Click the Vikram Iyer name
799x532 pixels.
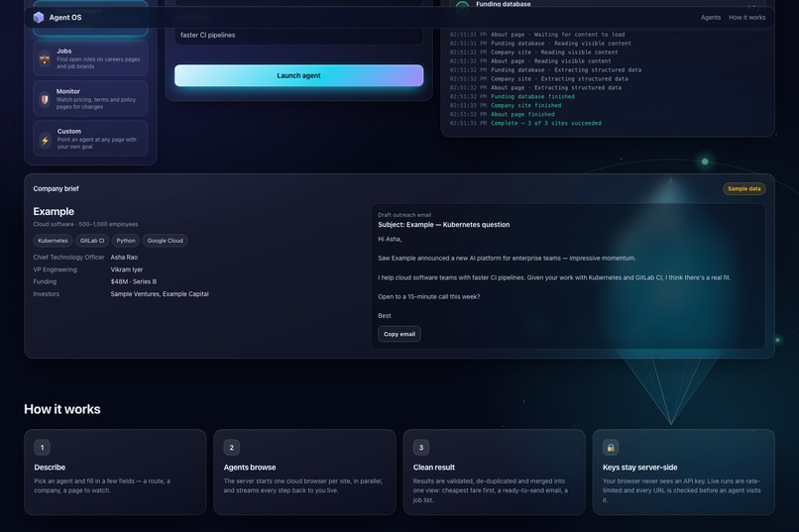pos(126,269)
